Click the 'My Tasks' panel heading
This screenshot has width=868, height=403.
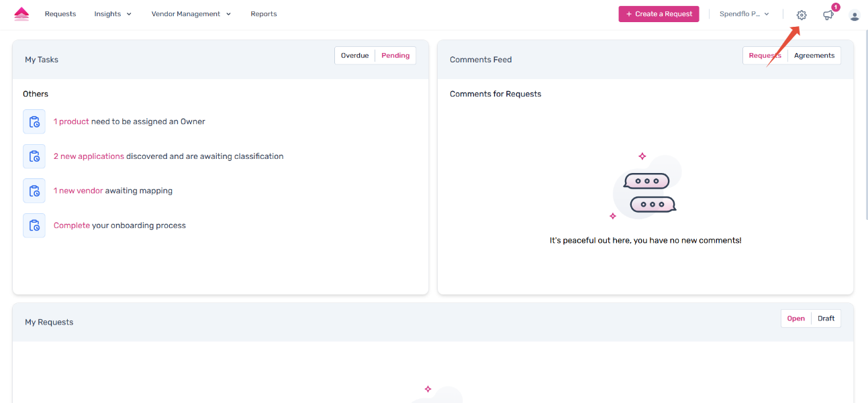(x=42, y=60)
